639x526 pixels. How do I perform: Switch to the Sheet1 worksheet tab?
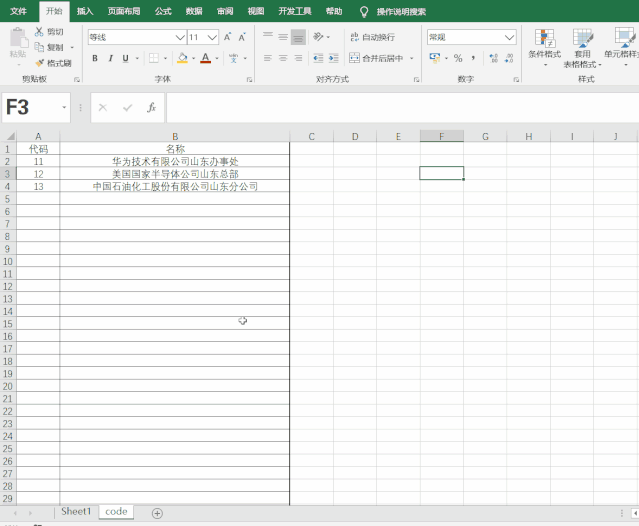pos(76,511)
